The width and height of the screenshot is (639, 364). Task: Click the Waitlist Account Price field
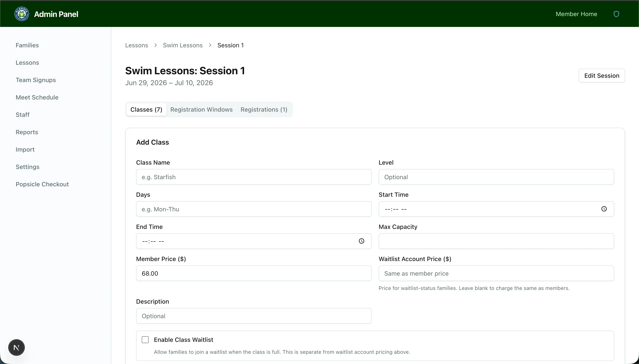coord(496,273)
